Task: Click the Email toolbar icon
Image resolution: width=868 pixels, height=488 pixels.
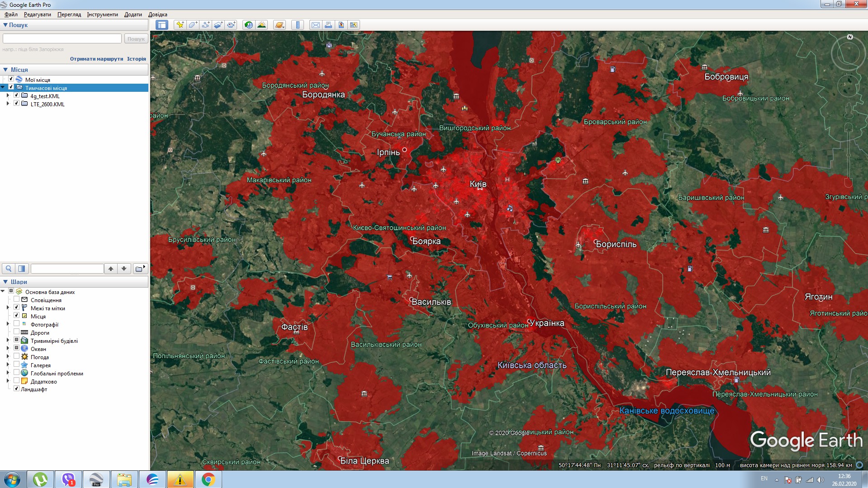Action: click(x=316, y=25)
